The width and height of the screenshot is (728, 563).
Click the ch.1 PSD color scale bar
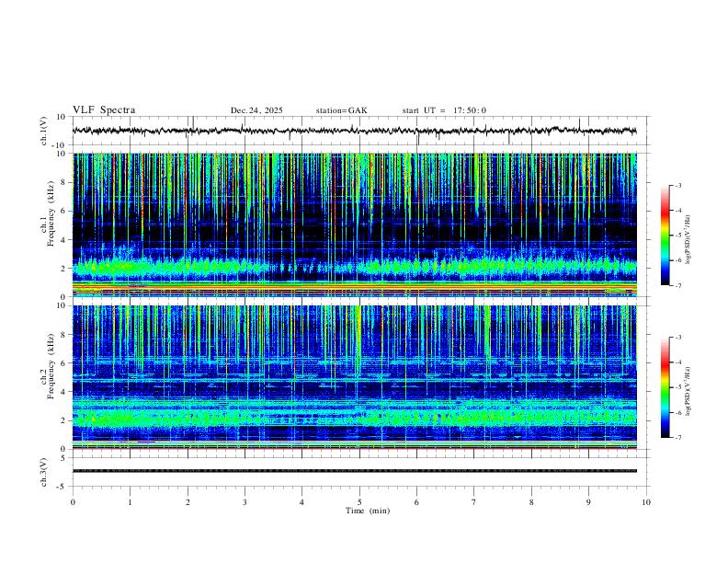[x=665, y=236]
